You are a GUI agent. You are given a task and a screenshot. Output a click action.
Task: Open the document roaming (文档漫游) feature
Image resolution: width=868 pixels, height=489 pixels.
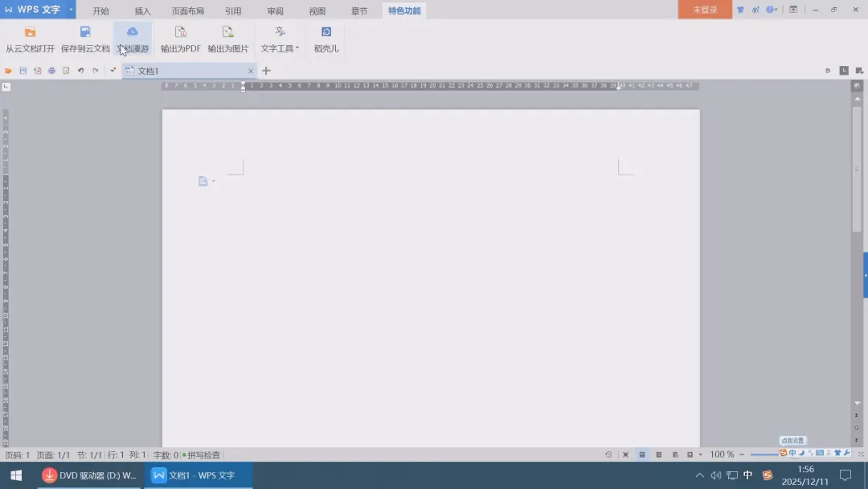(x=133, y=39)
